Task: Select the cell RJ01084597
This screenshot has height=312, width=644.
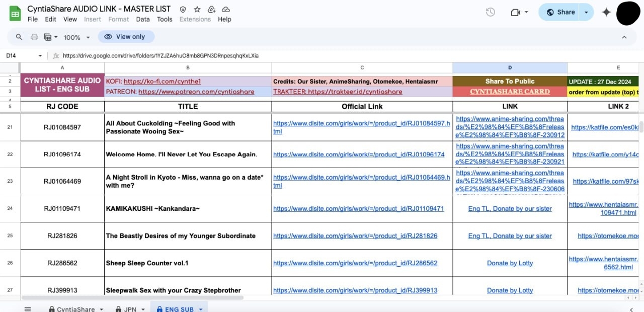Action: [x=62, y=127]
